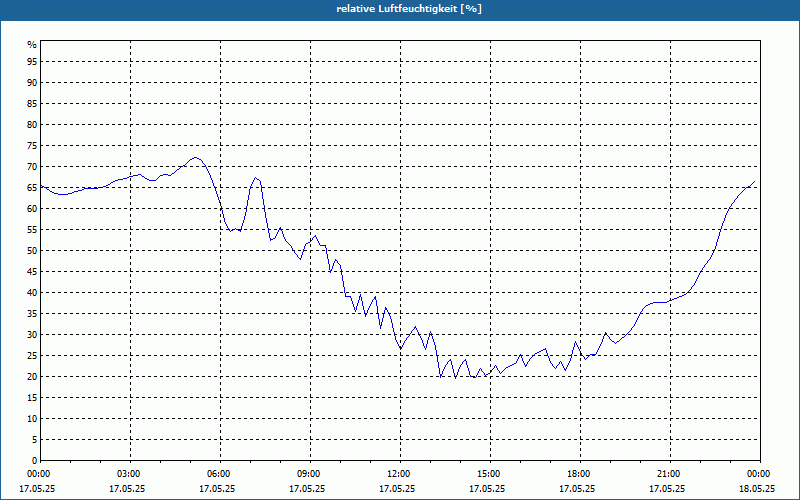Click the y-axis value 45
The height and width of the screenshot is (500, 800).
point(32,272)
